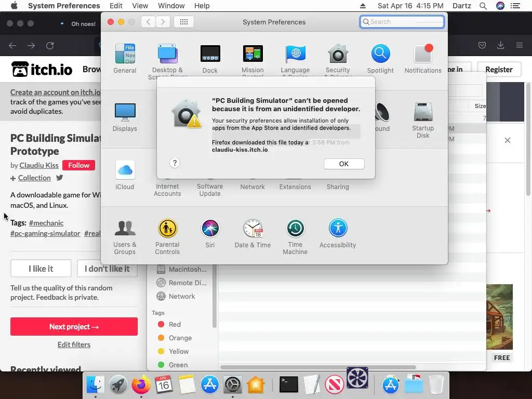Select the Yellow tag in Finder
Image resolution: width=532 pixels, height=399 pixels.
(173, 352)
